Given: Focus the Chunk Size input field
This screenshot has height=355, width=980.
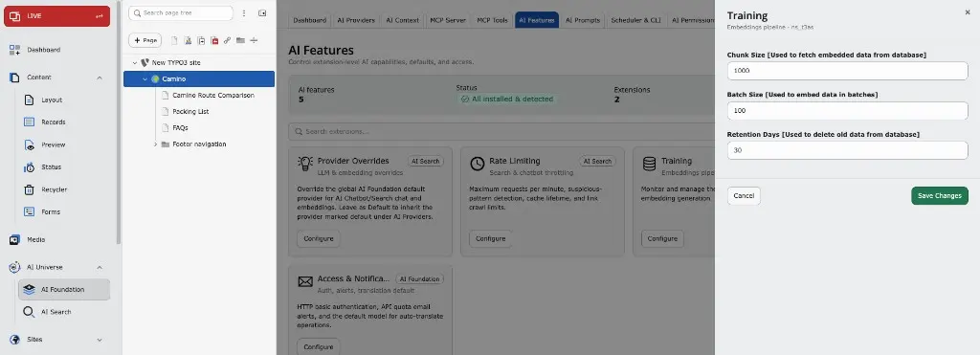Looking at the screenshot, I should (848, 71).
